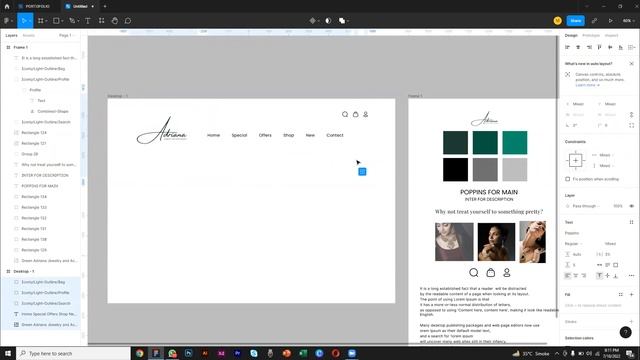Select Fixed size text resizing

pyautogui.click(x=616, y=265)
